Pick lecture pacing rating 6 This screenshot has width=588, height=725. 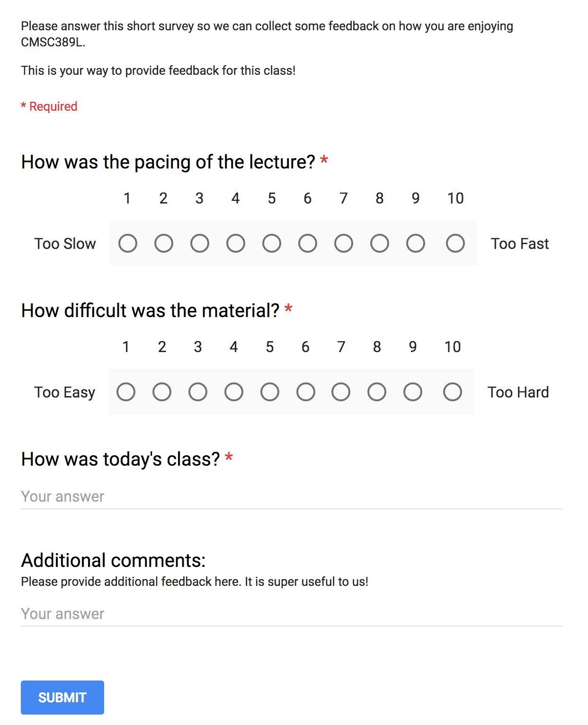[308, 244]
